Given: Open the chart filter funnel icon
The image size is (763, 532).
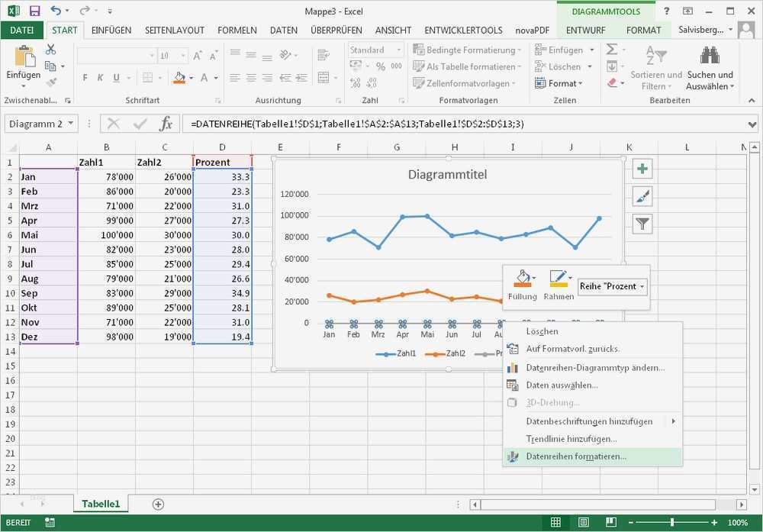Looking at the screenshot, I should [642, 223].
